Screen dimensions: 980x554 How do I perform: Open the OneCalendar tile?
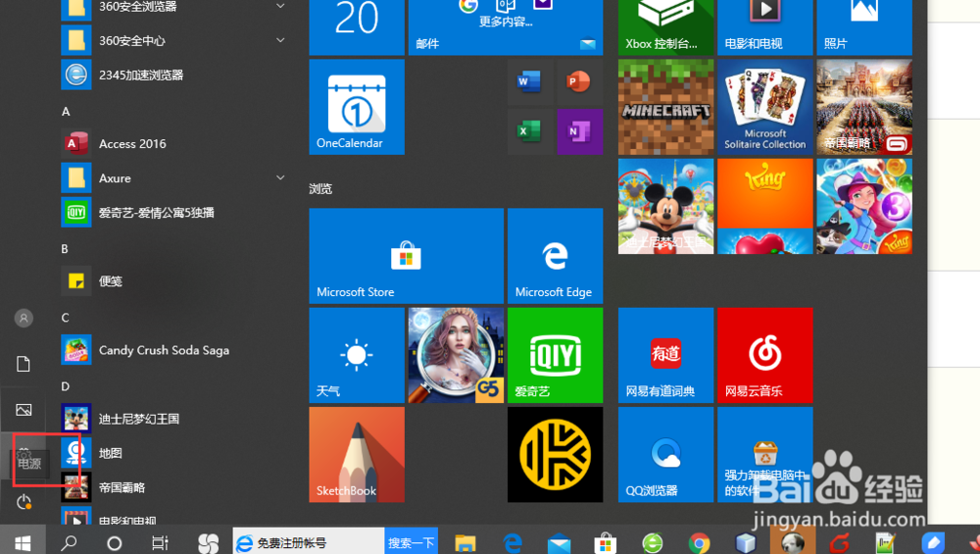click(x=357, y=107)
